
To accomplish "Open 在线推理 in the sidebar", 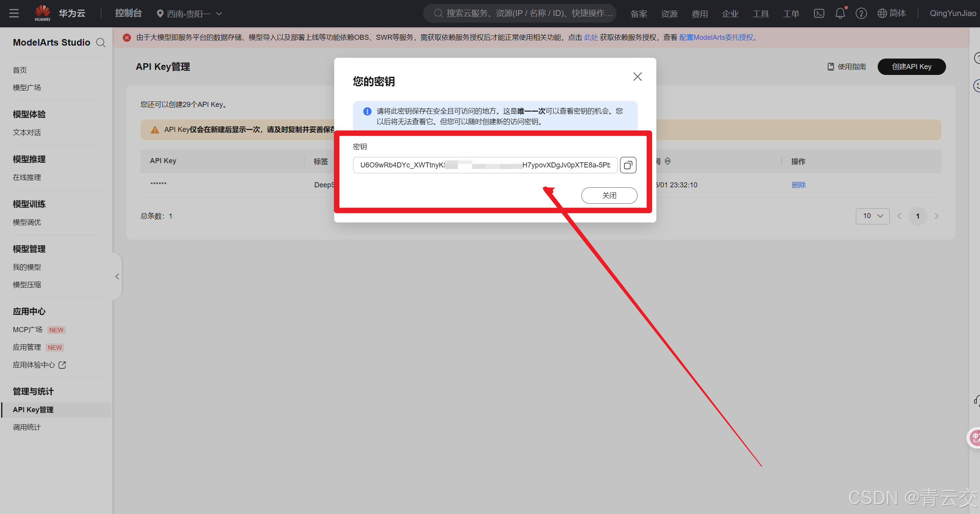I will click(27, 178).
